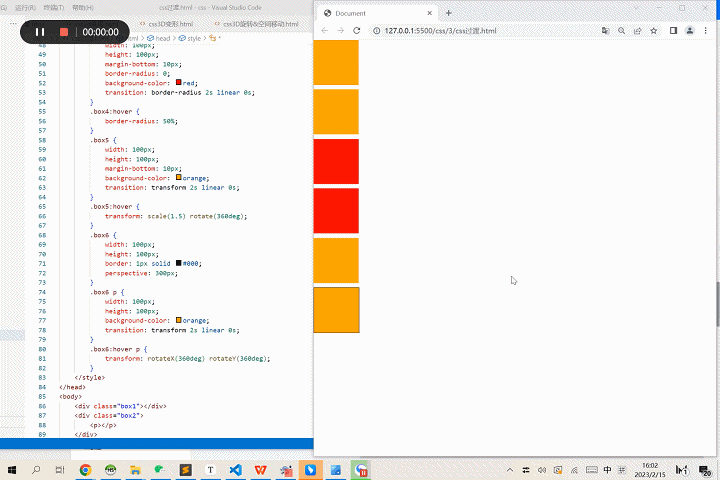Image resolution: width=720 pixels, height=480 pixels.
Task: Open the red color swatch on line 52
Action: point(179,82)
